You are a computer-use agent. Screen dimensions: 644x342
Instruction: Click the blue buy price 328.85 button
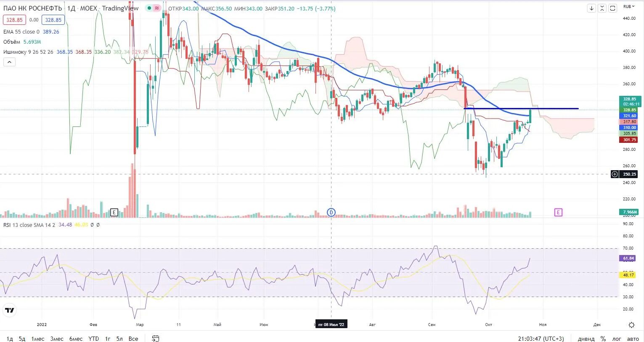(x=53, y=20)
